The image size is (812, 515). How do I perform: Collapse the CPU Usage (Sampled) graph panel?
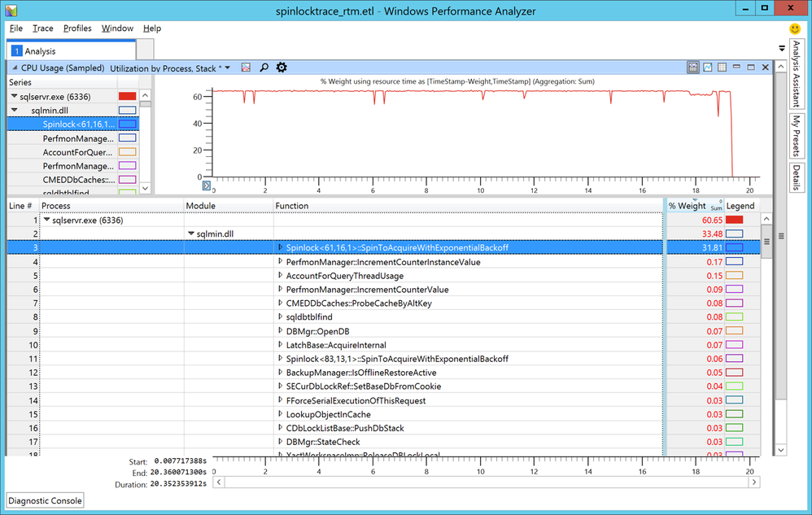(x=15, y=68)
